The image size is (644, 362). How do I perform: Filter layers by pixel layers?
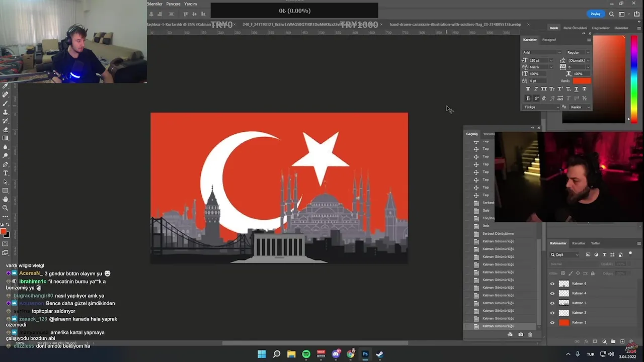pyautogui.click(x=588, y=255)
